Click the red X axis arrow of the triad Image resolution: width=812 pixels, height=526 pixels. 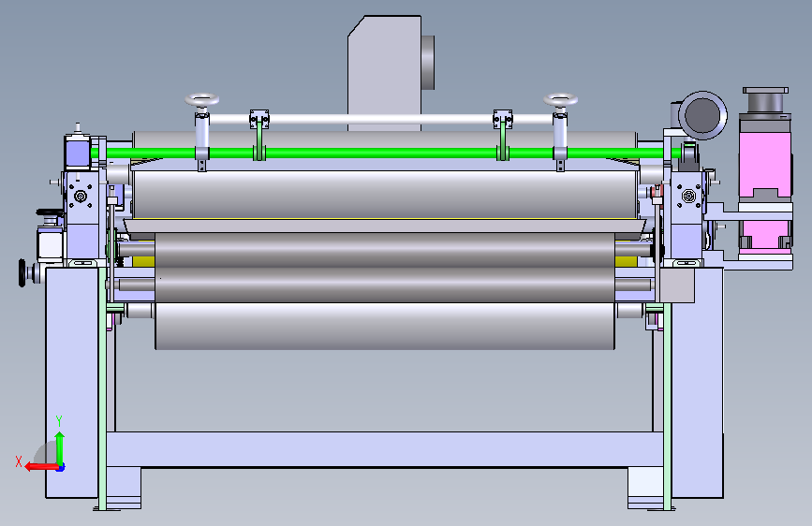(40, 466)
